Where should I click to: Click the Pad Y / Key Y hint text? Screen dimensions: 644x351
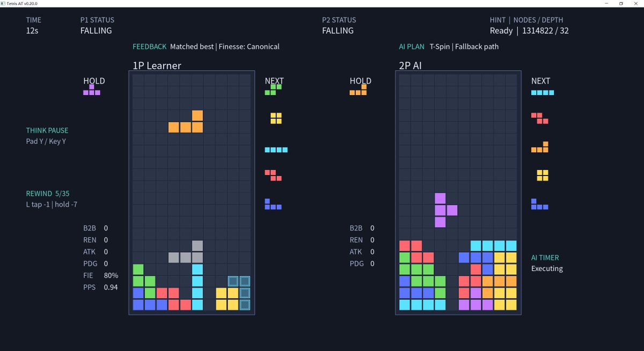pyautogui.click(x=46, y=142)
